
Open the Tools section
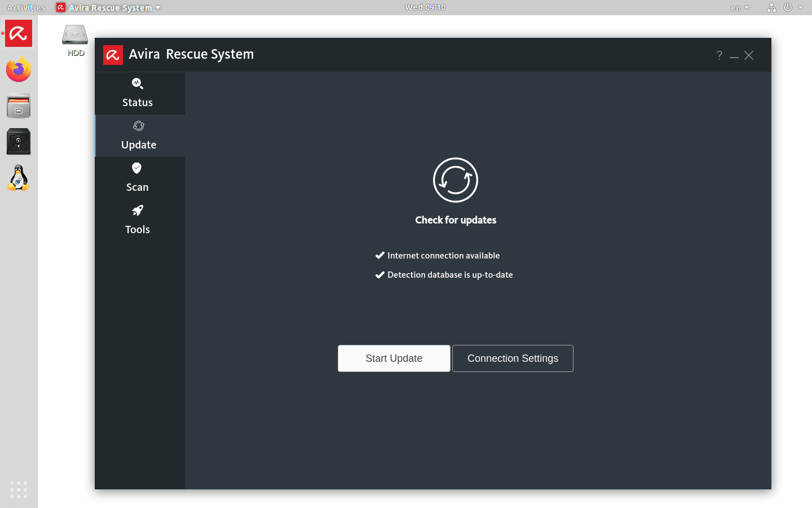140,220
